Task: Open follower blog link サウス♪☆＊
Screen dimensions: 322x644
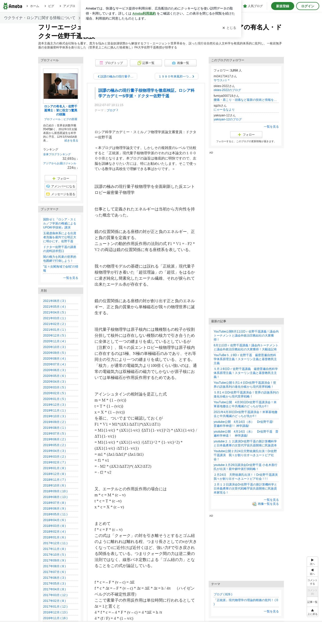Action: [x=221, y=80]
